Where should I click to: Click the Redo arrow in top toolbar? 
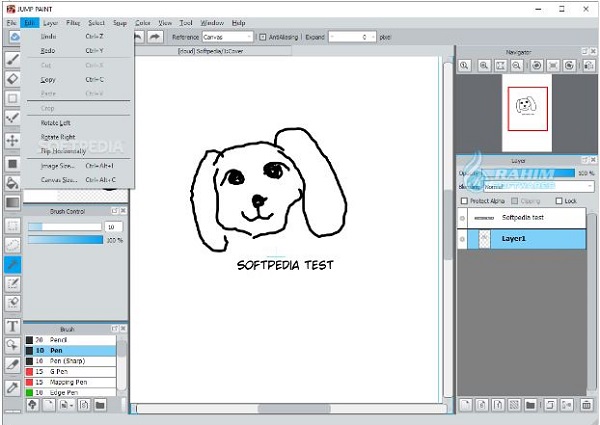(155, 36)
